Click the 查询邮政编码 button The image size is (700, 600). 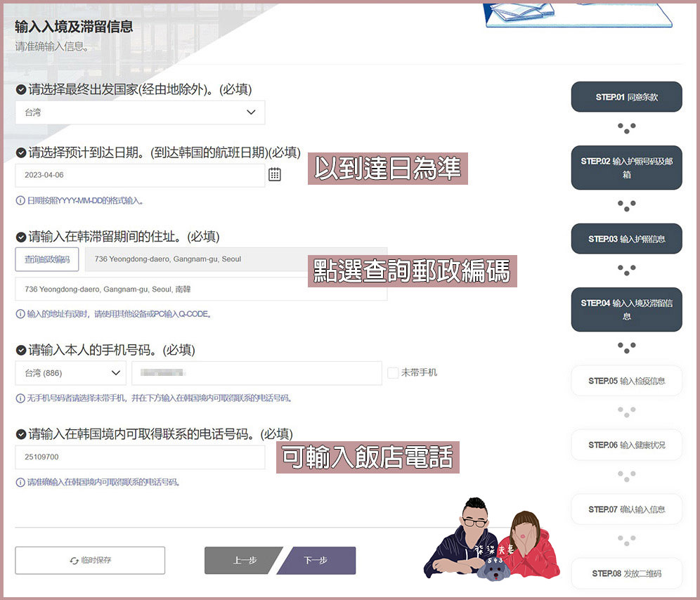click(47, 259)
